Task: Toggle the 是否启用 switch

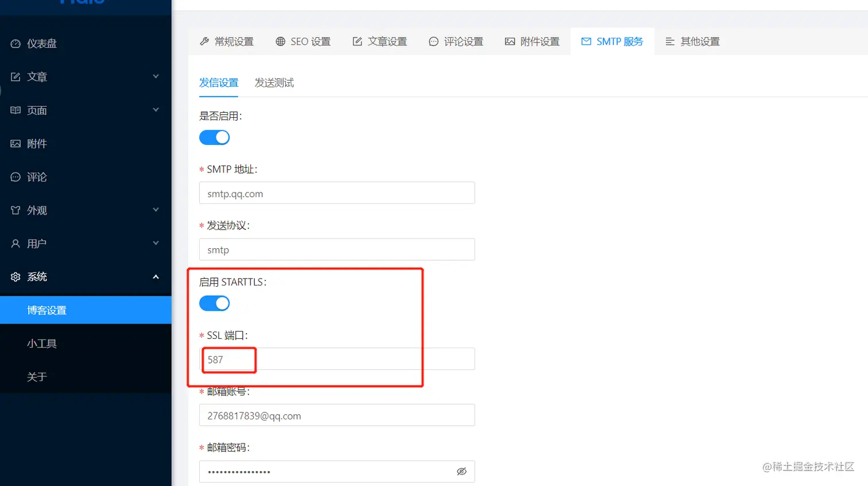Action: 214,137
